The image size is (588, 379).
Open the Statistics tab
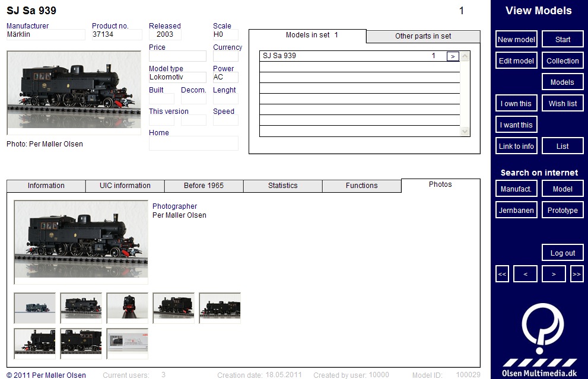(283, 186)
